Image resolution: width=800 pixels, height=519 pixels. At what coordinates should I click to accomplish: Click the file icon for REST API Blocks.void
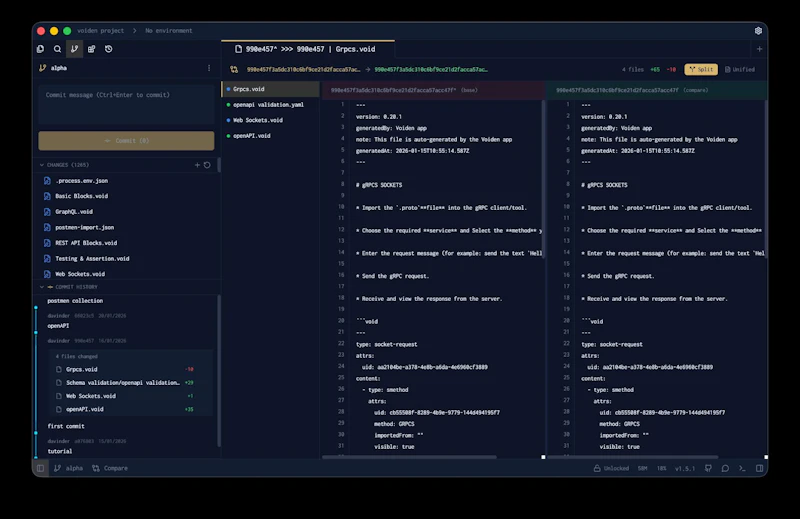(47, 243)
